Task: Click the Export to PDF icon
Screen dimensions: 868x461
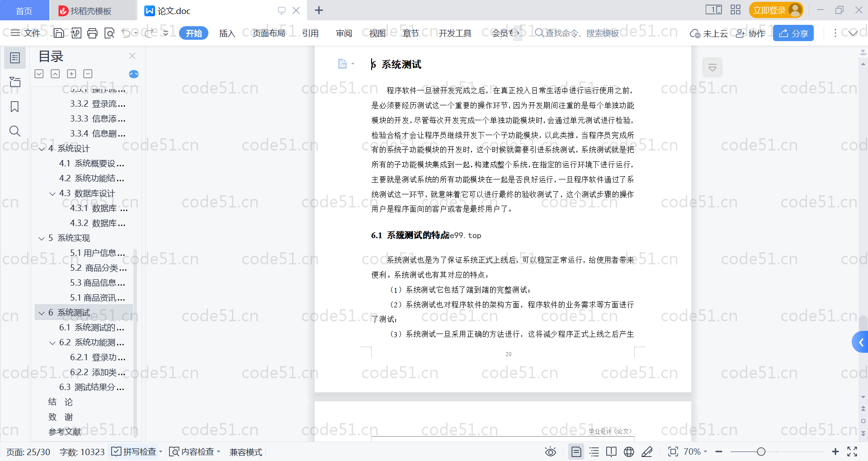Action: click(x=76, y=33)
